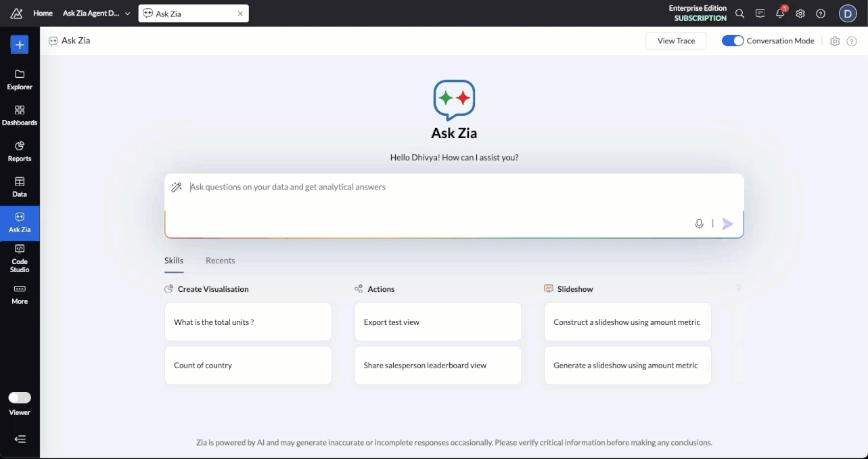Open Dashboards from the sidebar
This screenshot has height=459, width=868.
pos(20,114)
